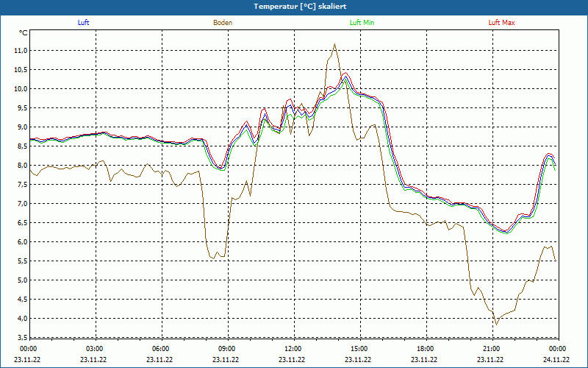
Task: Click the 21:00 time axis label
Action: 491,349
